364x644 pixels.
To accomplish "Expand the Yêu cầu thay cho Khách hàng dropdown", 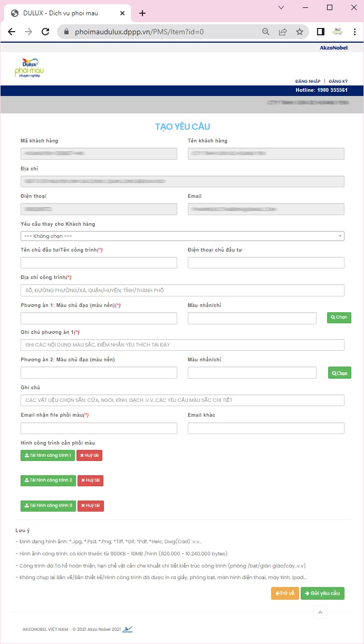I will pyautogui.click(x=182, y=236).
